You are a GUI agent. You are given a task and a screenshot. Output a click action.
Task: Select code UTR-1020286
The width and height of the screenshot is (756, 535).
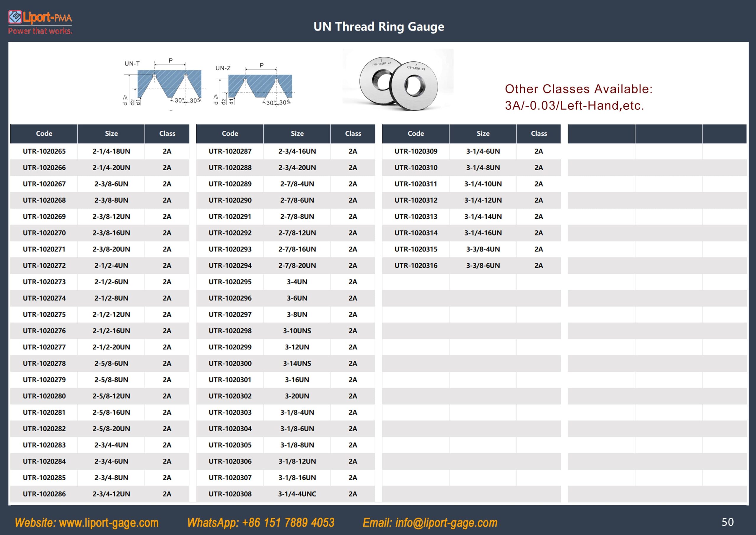point(44,494)
